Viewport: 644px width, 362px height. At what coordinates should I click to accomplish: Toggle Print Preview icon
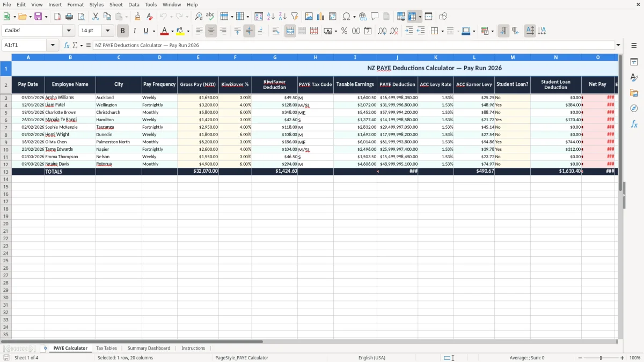pos(81,17)
